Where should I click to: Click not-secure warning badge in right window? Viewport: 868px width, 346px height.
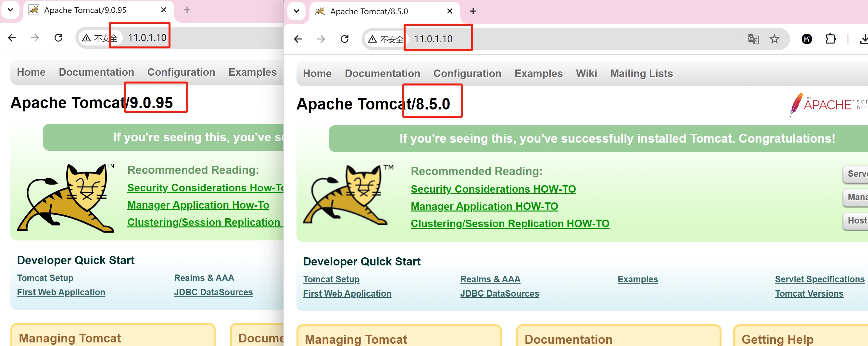pos(386,39)
